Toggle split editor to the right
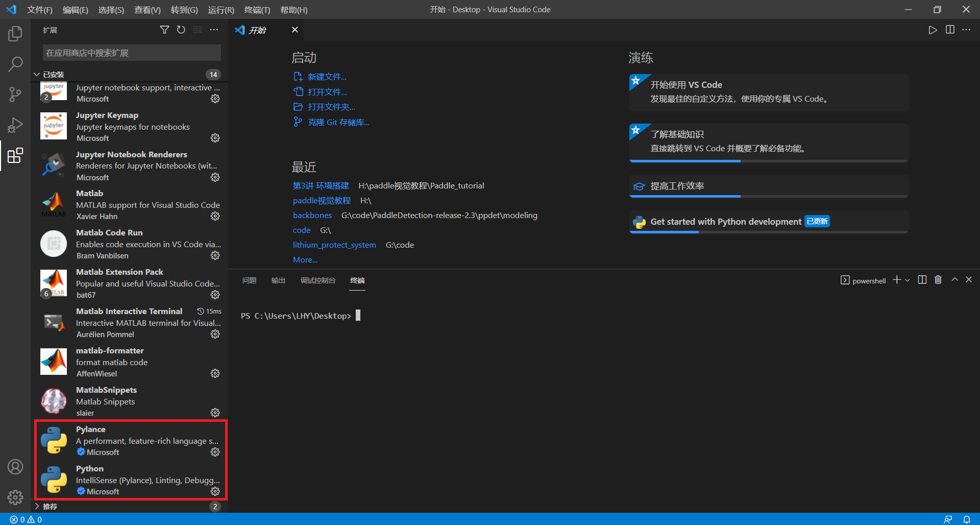This screenshot has width=980, height=525. pos(950,30)
